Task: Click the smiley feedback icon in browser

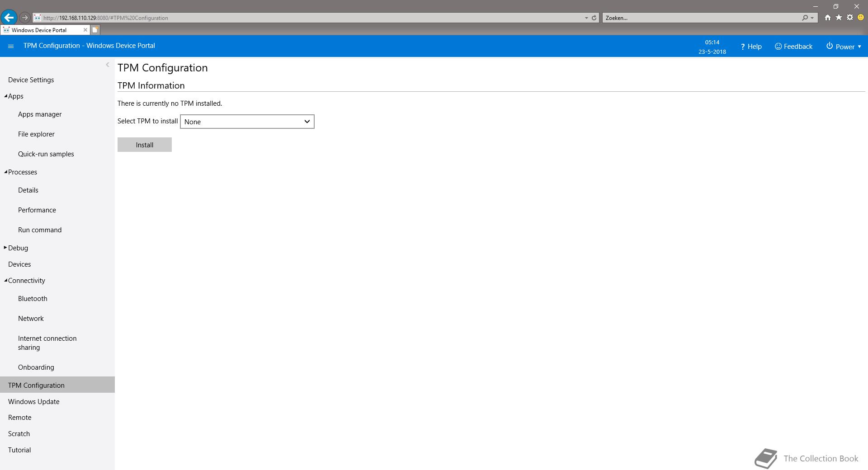Action: pyautogui.click(x=861, y=18)
